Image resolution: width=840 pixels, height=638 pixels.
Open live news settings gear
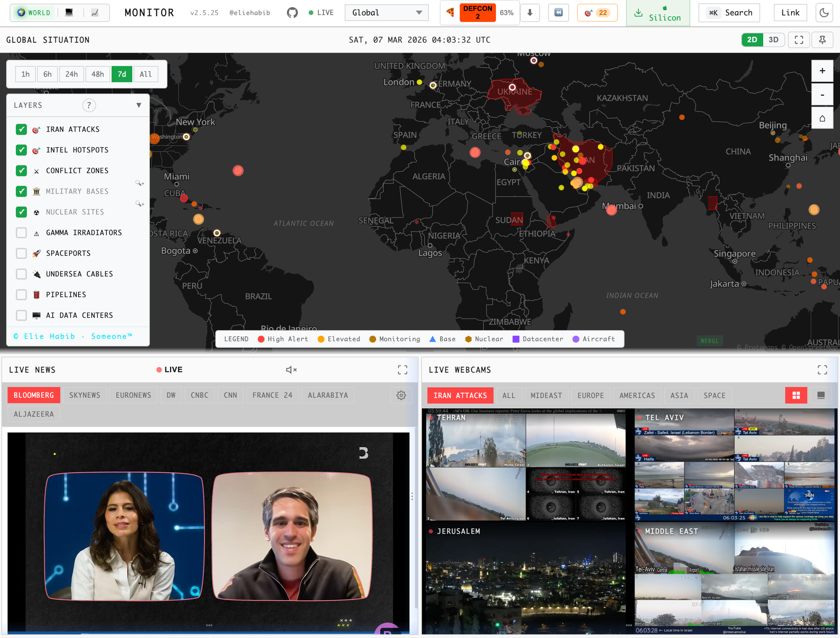(x=401, y=395)
